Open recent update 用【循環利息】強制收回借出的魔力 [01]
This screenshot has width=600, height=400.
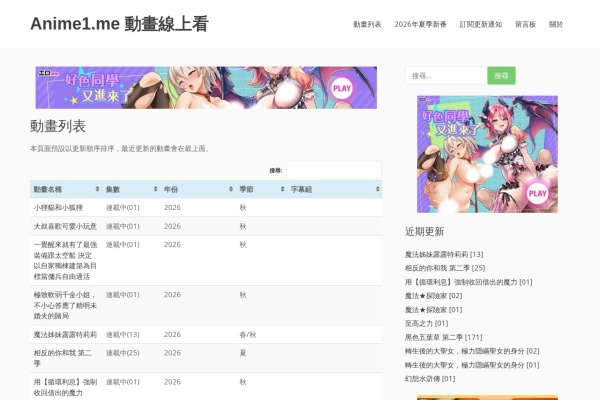468,282
